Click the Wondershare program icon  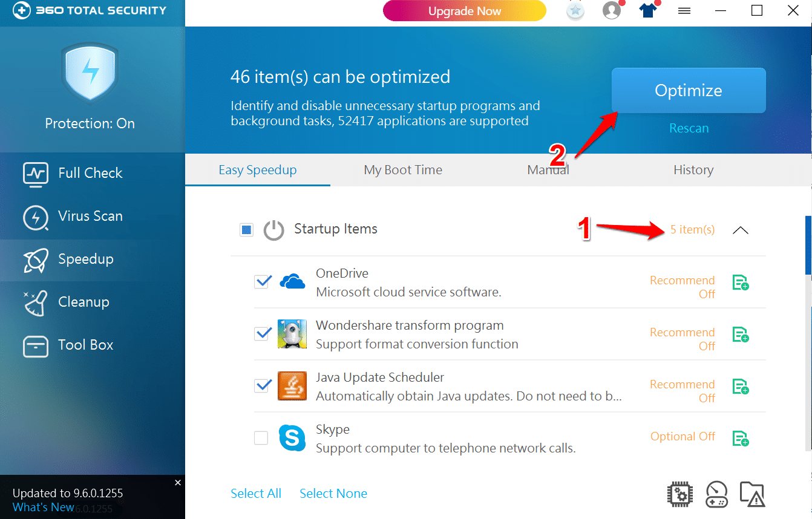tap(292, 334)
